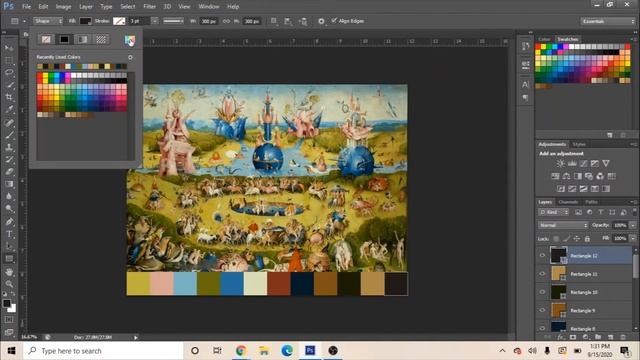Set the foreground color swatch

click(x=7, y=303)
